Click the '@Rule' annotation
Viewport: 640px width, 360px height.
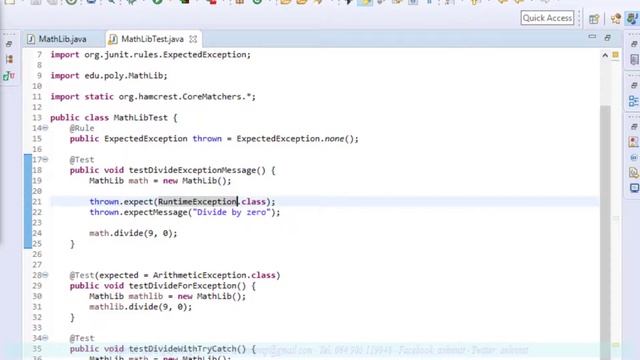coord(82,128)
